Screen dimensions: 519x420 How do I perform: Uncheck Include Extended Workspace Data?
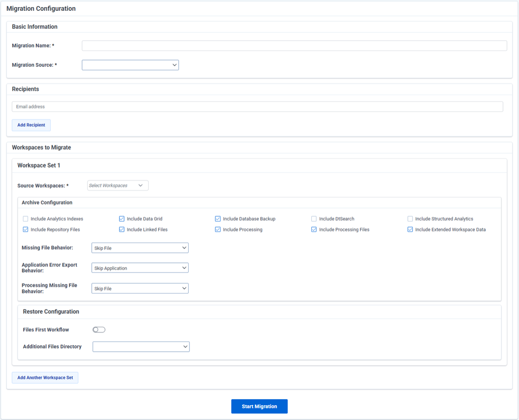pyautogui.click(x=410, y=229)
